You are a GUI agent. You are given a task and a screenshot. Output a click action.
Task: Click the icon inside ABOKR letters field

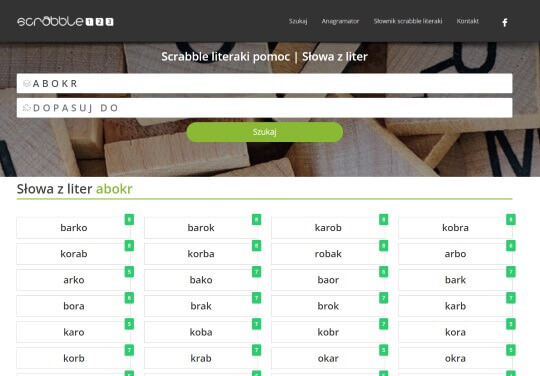(x=27, y=83)
